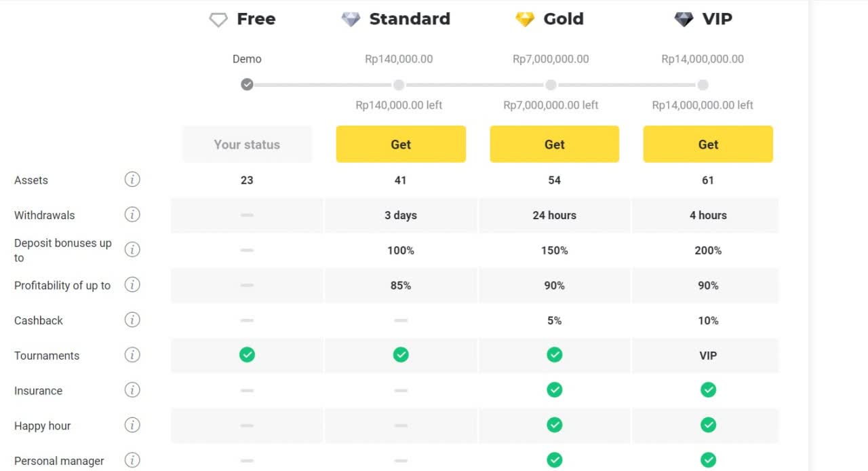This screenshot has width=868, height=471.
Task: Click the Demo dot on progress slider
Action: (247, 85)
